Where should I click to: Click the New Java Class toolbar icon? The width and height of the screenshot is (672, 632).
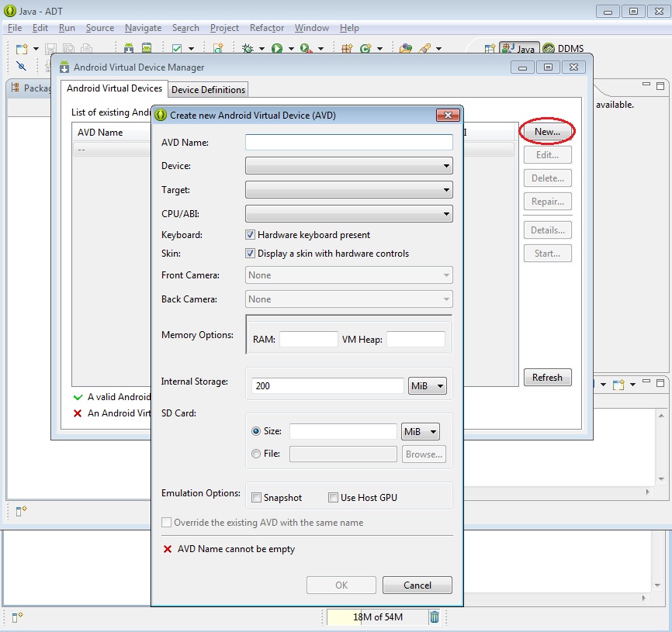pyautogui.click(x=365, y=48)
